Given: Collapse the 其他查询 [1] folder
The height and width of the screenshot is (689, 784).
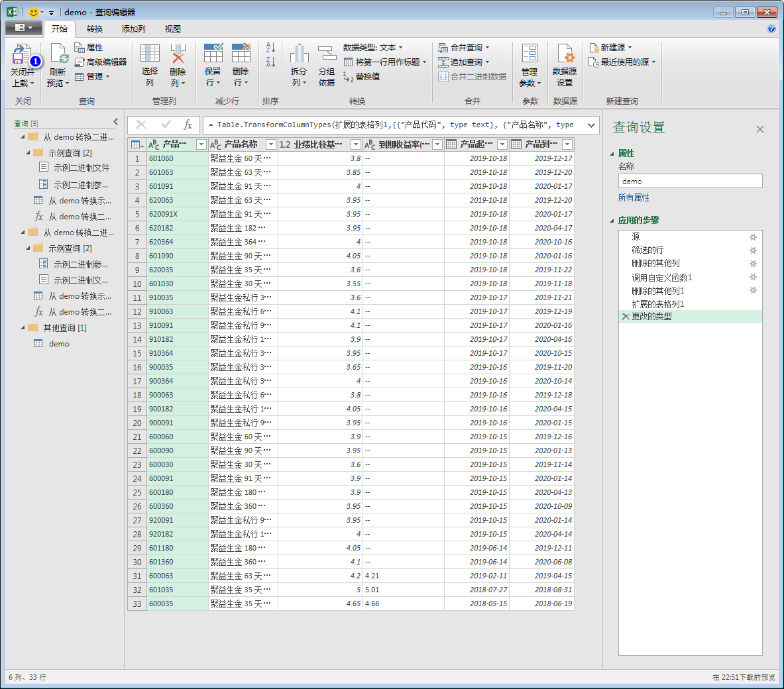Looking at the screenshot, I should pyautogui.click(x=23, y=328).
